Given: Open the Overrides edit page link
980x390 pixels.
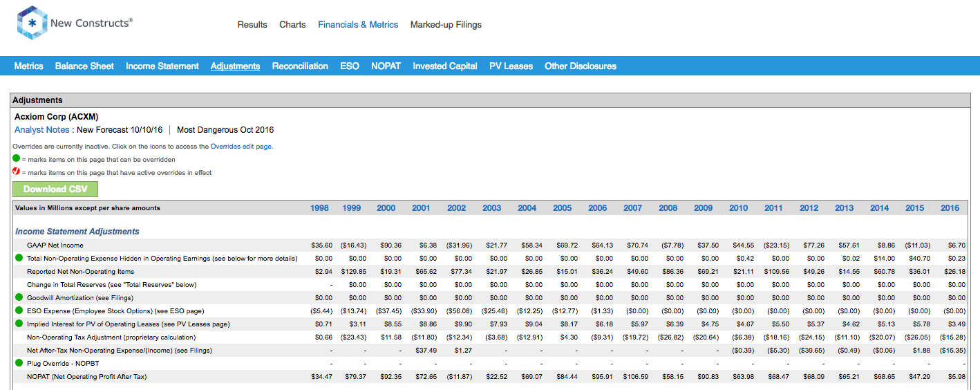Looking at the screenshot, I should 241,147.
